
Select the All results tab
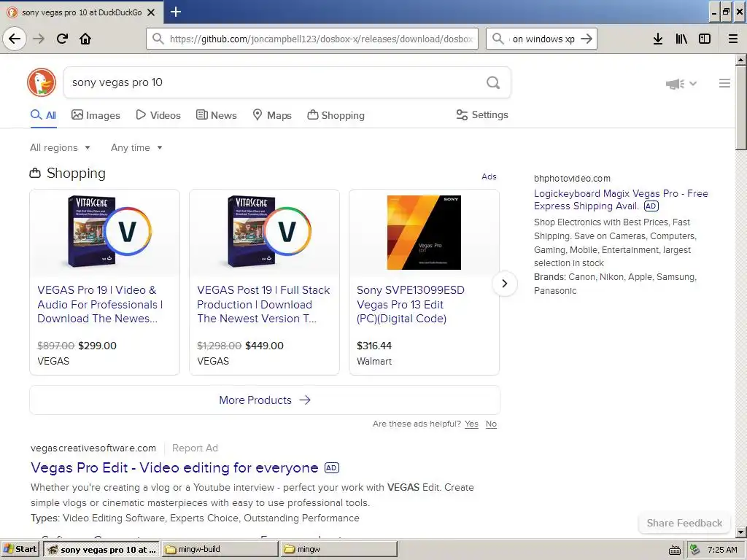(x=43, y=115)
